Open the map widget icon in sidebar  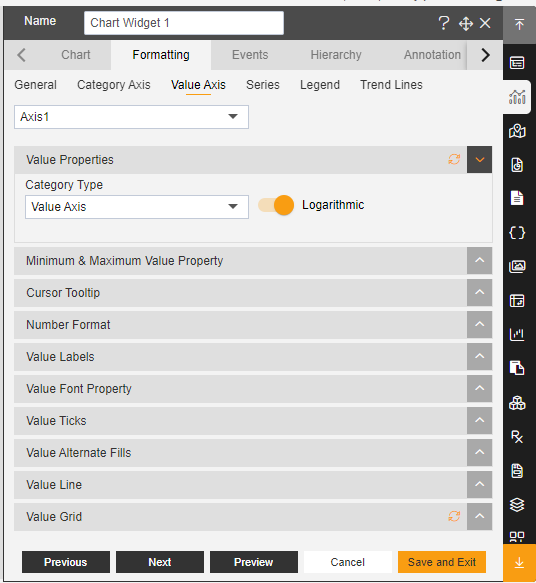(517, 131)
